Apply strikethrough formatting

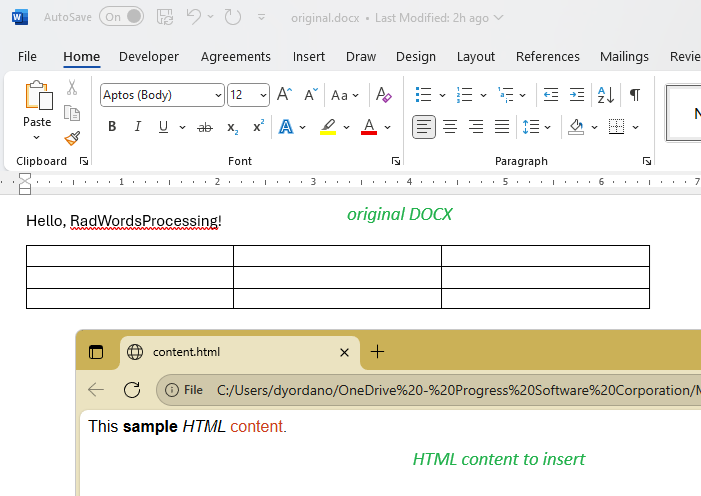pos(205,127)
